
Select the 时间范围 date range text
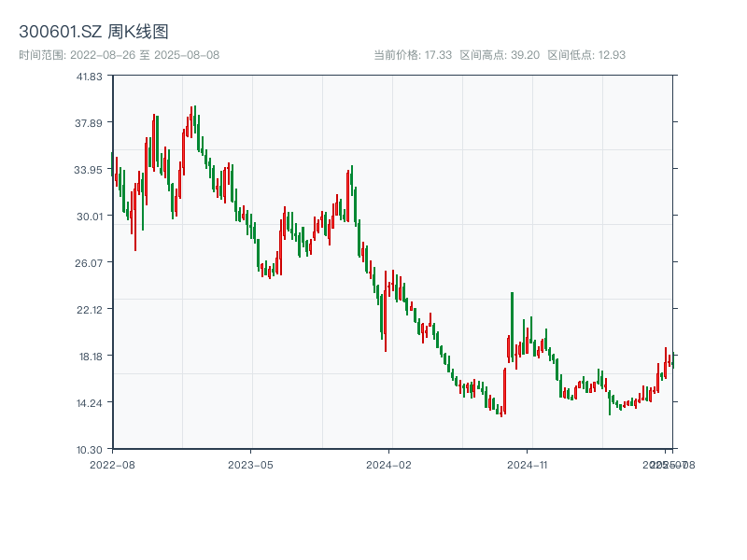click(120, 55)
